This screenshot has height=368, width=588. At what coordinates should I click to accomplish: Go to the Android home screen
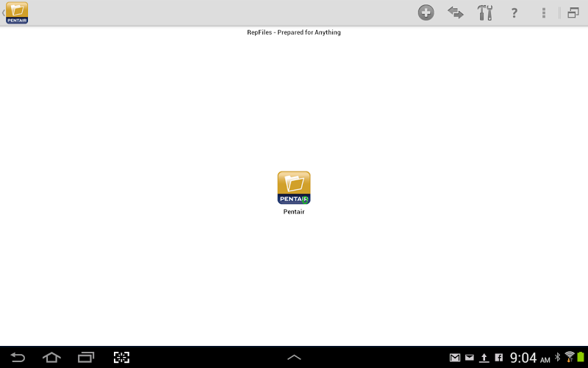coord(51,357)
